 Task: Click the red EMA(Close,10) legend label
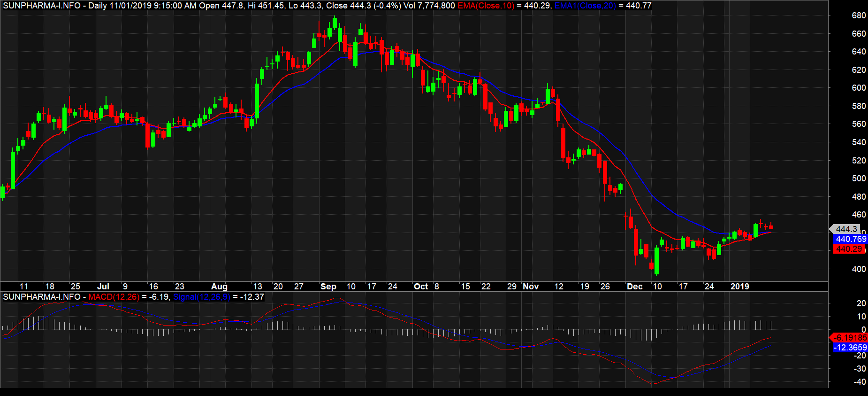coord(486,6)
